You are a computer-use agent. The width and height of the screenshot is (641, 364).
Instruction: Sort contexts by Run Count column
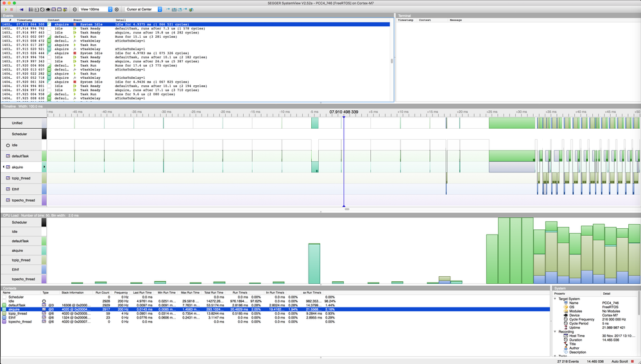tap(102, 293)
